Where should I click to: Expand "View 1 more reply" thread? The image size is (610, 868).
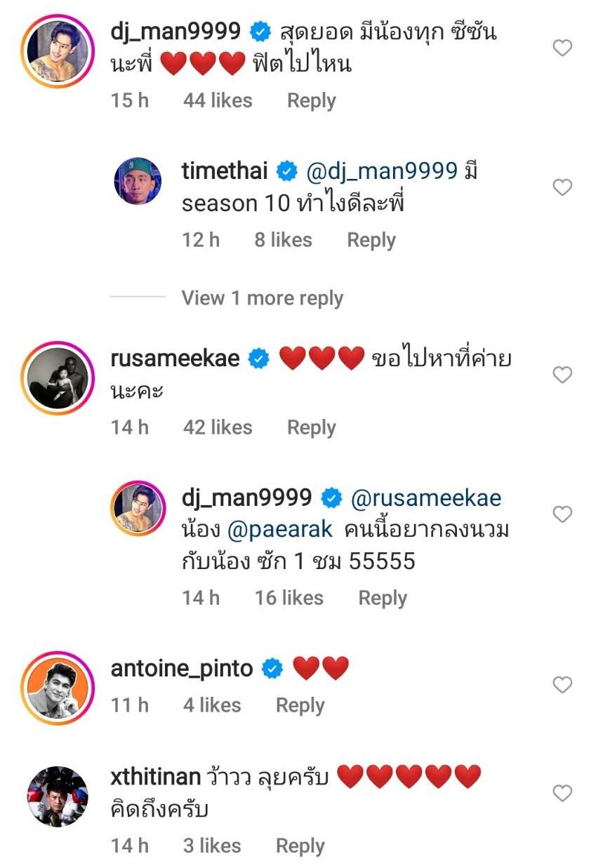262,298
